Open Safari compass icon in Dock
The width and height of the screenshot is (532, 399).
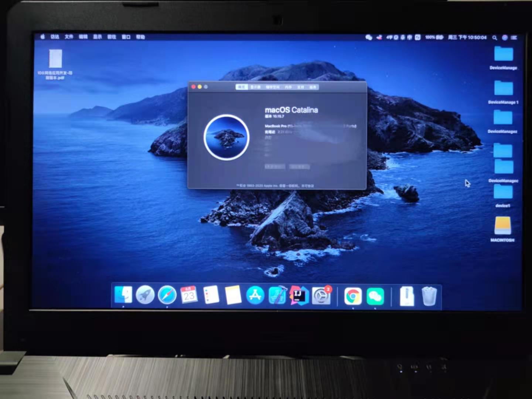click(x=167, y=295)
